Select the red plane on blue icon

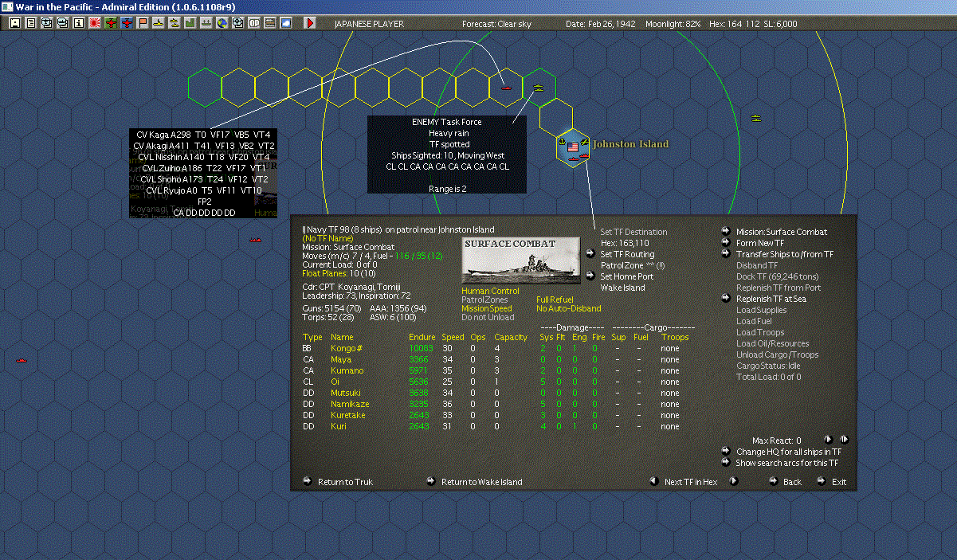127,23
